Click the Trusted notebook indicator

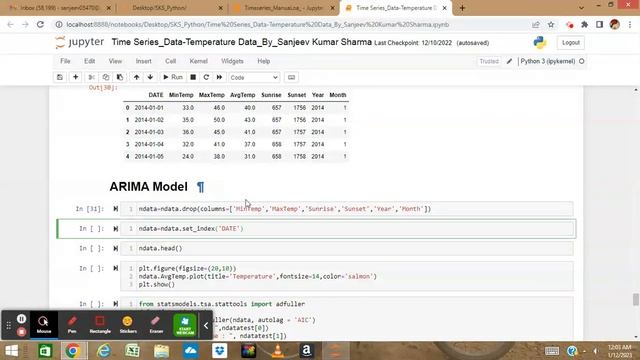tap(489, 61)
